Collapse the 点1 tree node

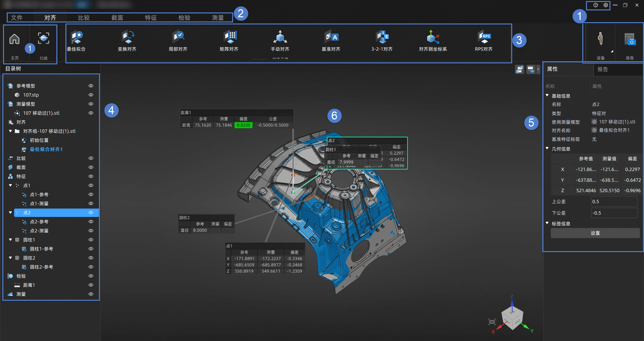coord(10,185)
